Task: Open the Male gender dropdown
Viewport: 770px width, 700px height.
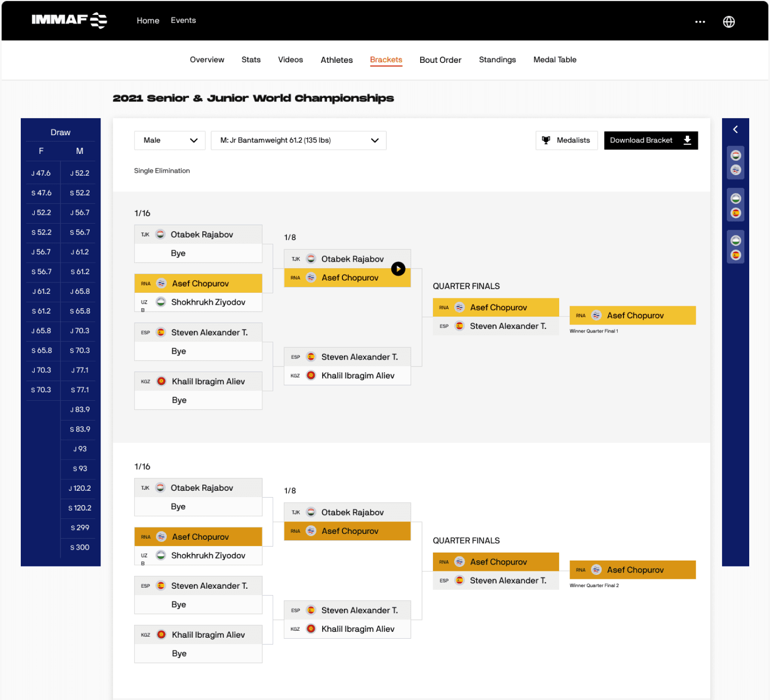Action: pos(170,140)
